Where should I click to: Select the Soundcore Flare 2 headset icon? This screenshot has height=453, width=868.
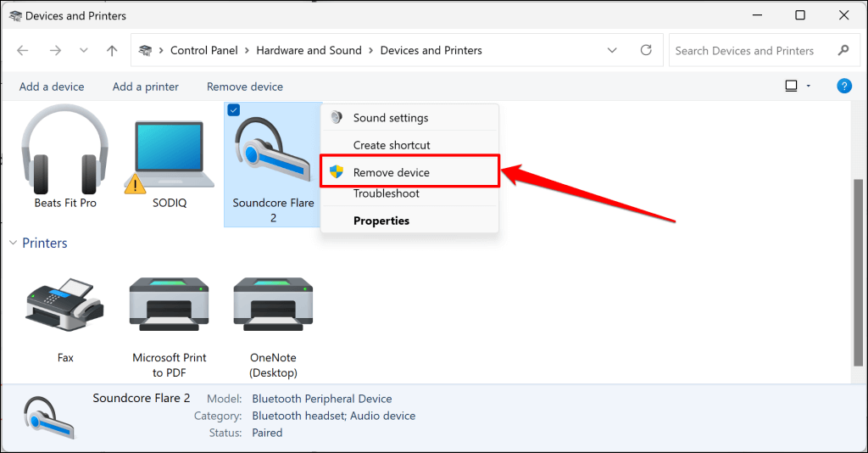(x=272, y=151)
